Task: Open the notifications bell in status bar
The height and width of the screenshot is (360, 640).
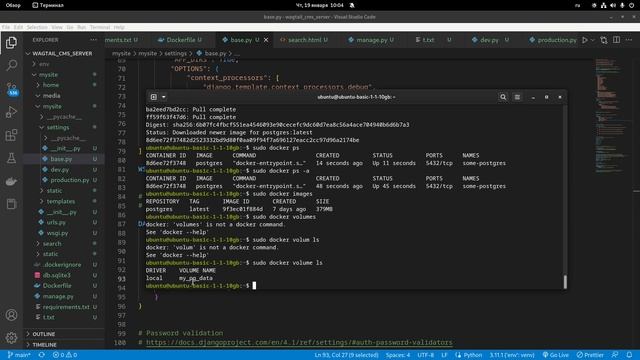Action: click(x=629, y=355)
